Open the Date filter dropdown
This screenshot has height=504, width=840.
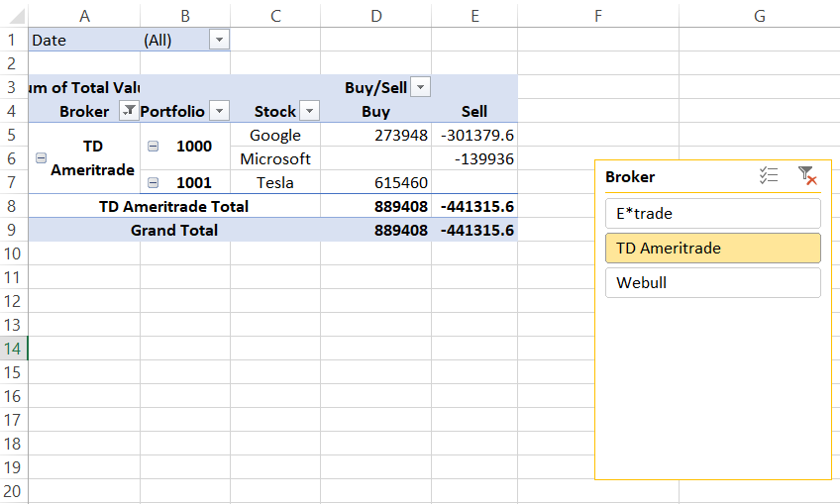(x=219, y=40)
